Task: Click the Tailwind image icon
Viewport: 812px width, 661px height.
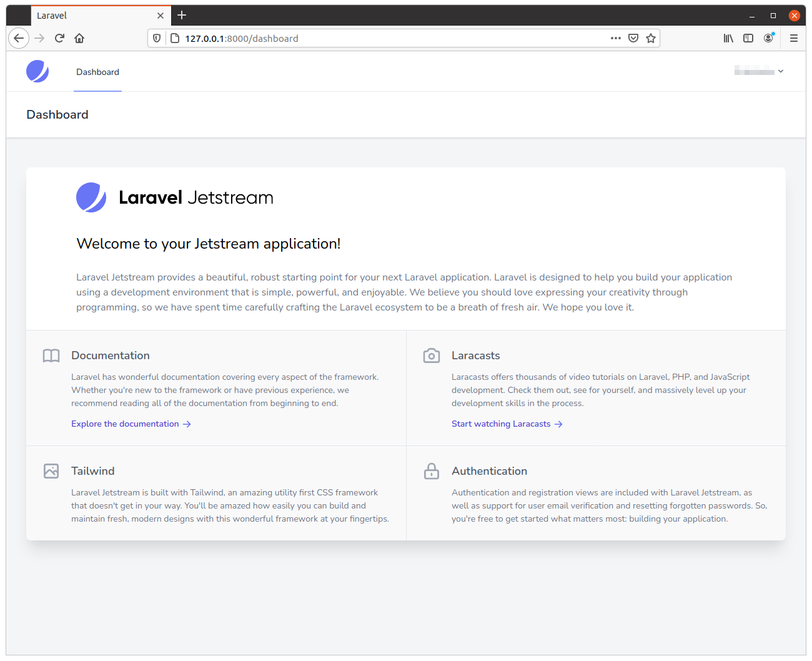Action: tap(51, 470)
